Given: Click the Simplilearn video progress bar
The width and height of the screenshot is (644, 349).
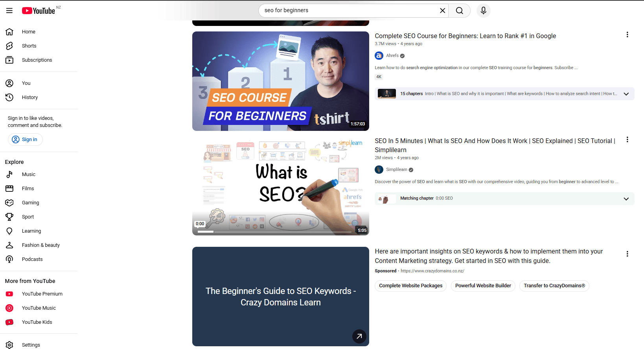Looking at the screenshot, I should pos(274,232).
